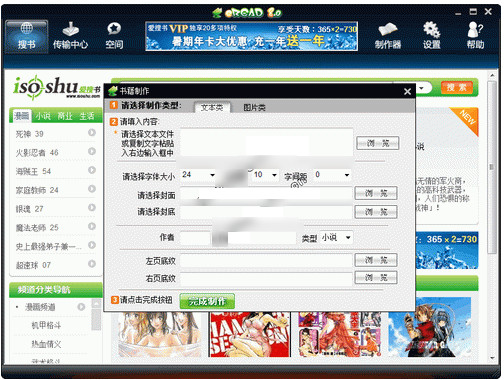Open the 空间 space icon

(114, 36)
